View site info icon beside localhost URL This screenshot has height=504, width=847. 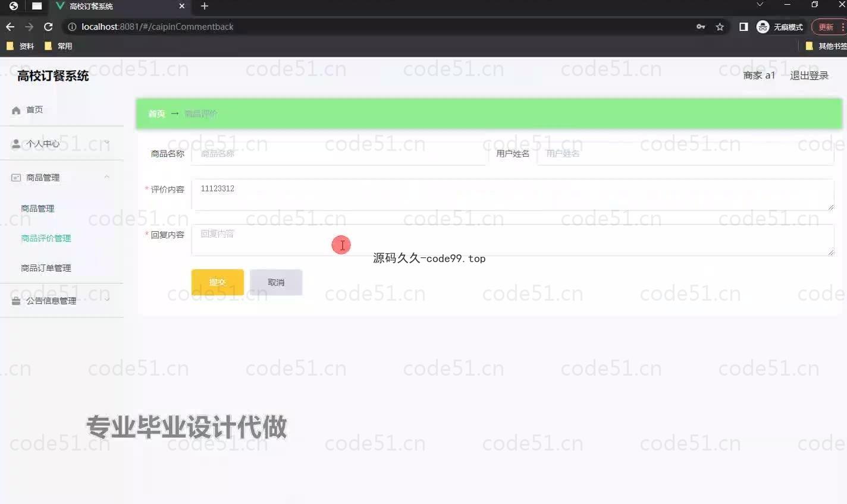click(x=72, y=27)
